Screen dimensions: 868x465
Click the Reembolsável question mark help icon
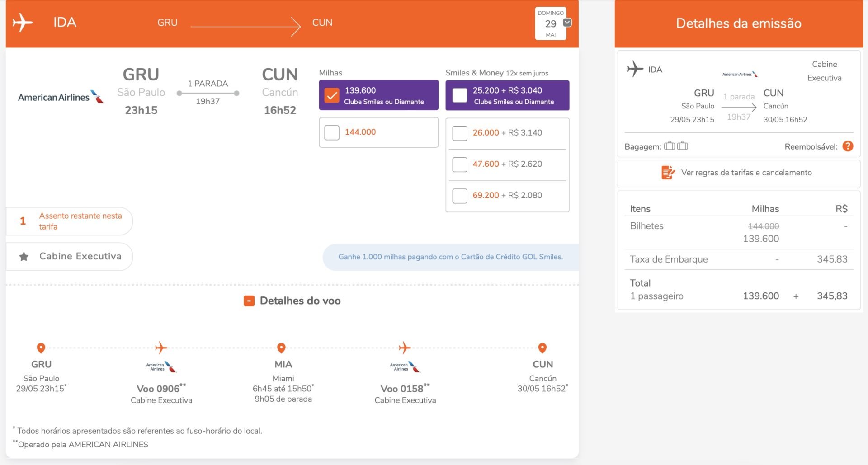[848, 146]
